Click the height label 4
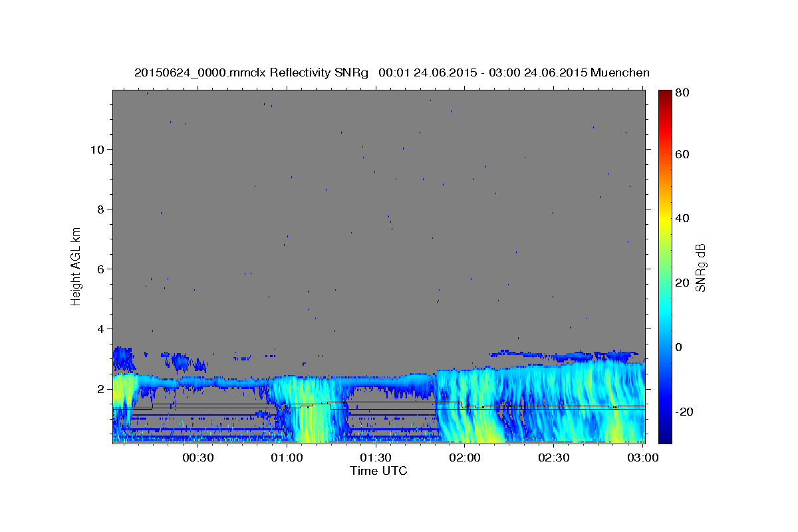The height and width of the screenshot is (532, 798). (x=102, y=329)
